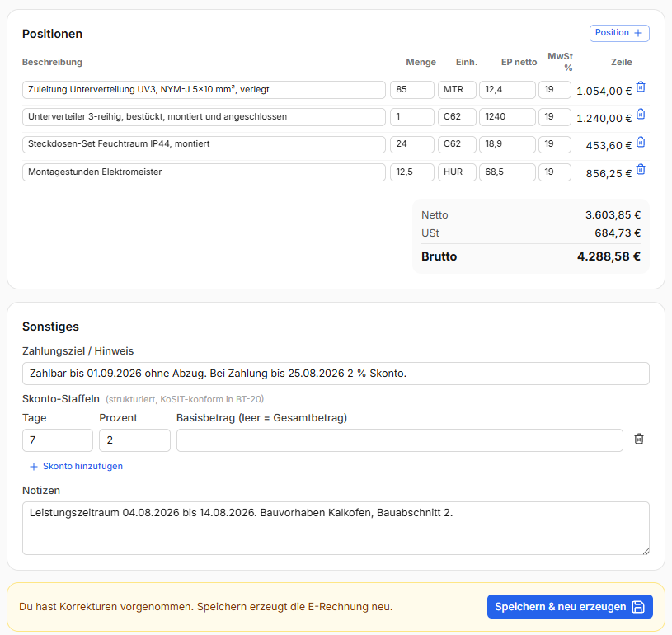This screenshot has width=672, height=635.
Task: Click the Skonto-Staffeln label
Action: coord(61,399)
